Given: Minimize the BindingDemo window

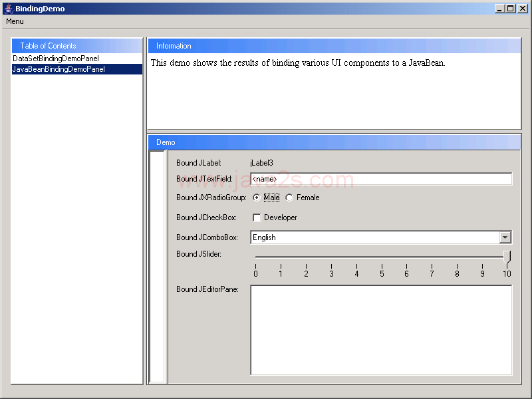Looking at the screenshot, I should point(499,9).
